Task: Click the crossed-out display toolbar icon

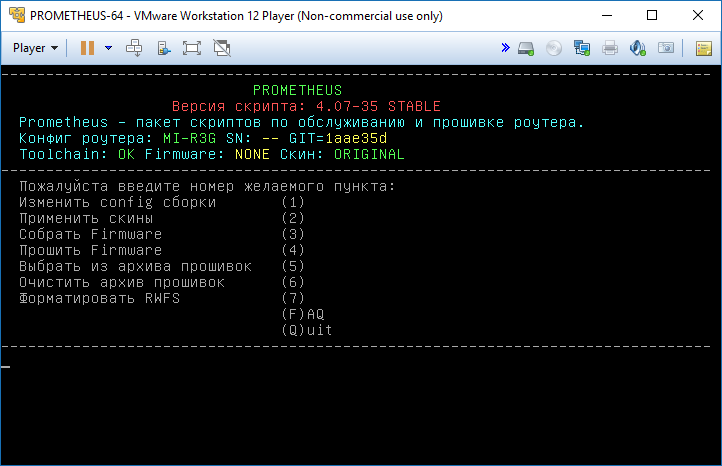Action: (x=222, y=48)
